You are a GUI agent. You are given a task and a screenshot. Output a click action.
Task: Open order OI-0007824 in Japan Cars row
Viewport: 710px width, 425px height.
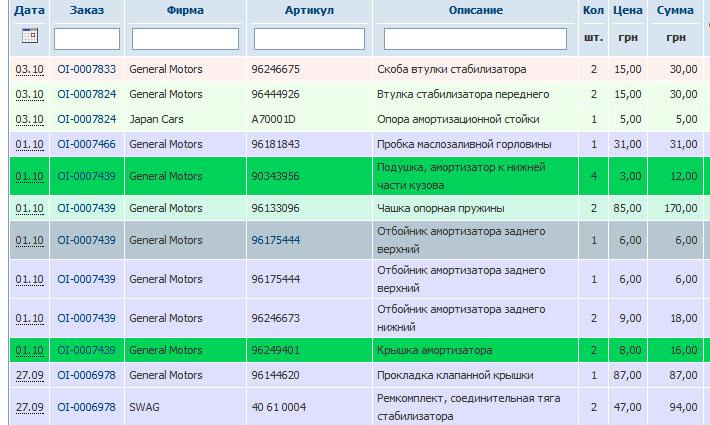tap(86, 119)
